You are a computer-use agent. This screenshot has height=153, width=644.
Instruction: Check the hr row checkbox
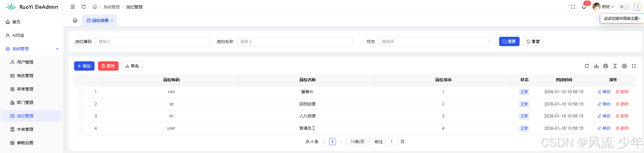pyautogui.click(x=81, y=117)
